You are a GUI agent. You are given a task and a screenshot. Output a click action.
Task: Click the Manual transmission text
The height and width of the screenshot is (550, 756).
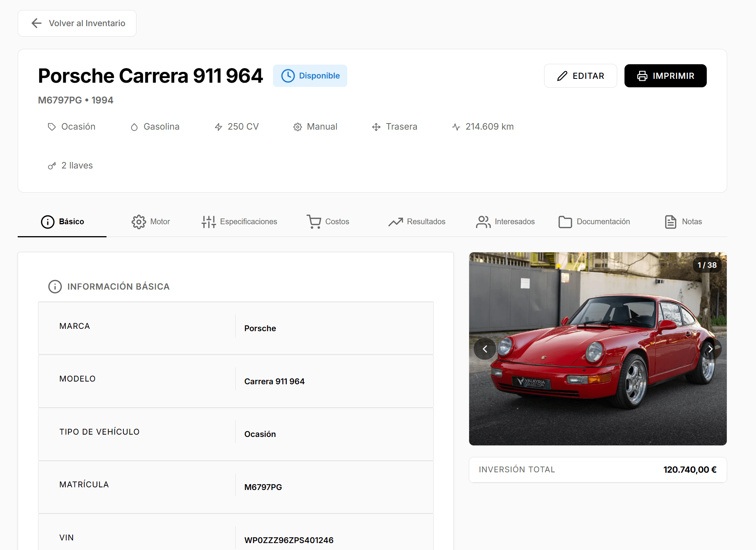[x=322, y=127]
